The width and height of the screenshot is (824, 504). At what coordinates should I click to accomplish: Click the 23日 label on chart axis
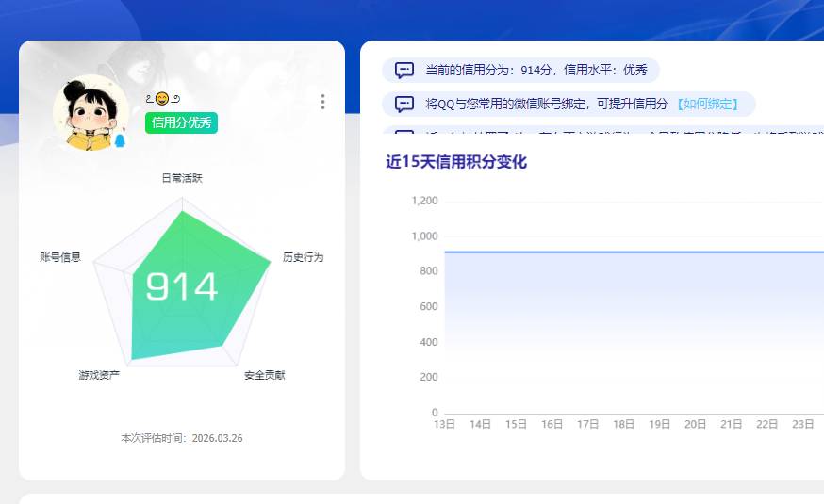coord(802,424)
